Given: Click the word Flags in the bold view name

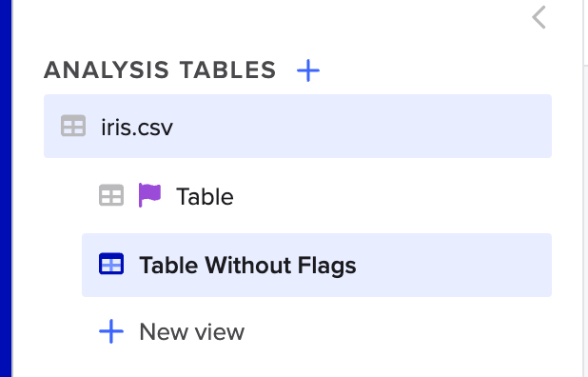Looking at the screenshot, I should [x=326, y=267].
